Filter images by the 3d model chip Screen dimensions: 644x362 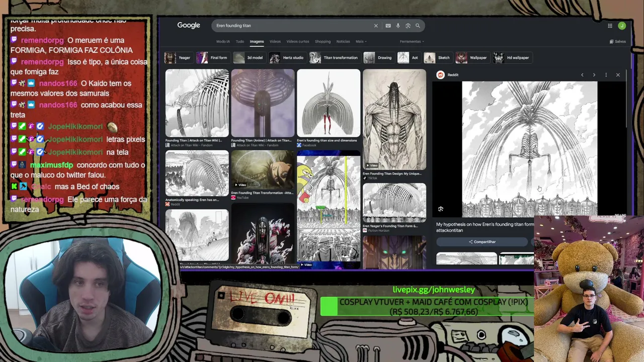pyautogui.click(x=249, y=58)
